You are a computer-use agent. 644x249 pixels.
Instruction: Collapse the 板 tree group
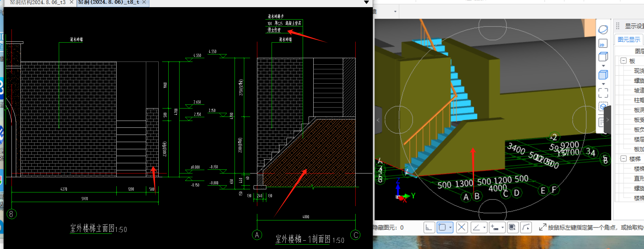(623, 61)
